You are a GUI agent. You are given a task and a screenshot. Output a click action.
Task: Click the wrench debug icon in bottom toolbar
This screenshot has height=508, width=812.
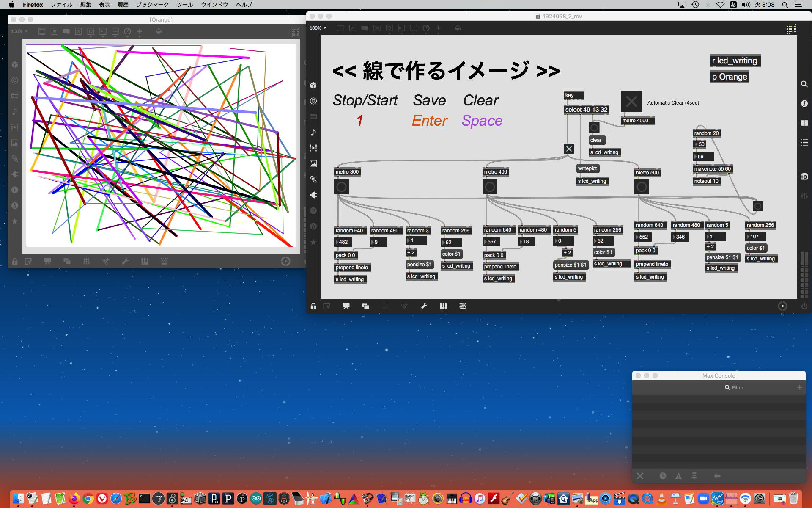424,306
